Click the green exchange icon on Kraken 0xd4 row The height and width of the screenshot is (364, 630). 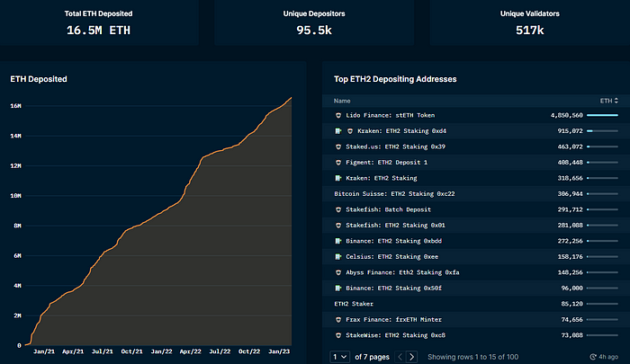point(338,131)
